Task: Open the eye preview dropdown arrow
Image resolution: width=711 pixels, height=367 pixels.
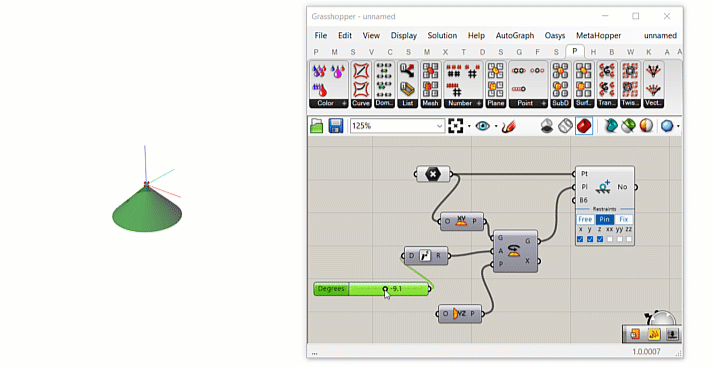Action: pyautogui.click(x=496, y=126)
